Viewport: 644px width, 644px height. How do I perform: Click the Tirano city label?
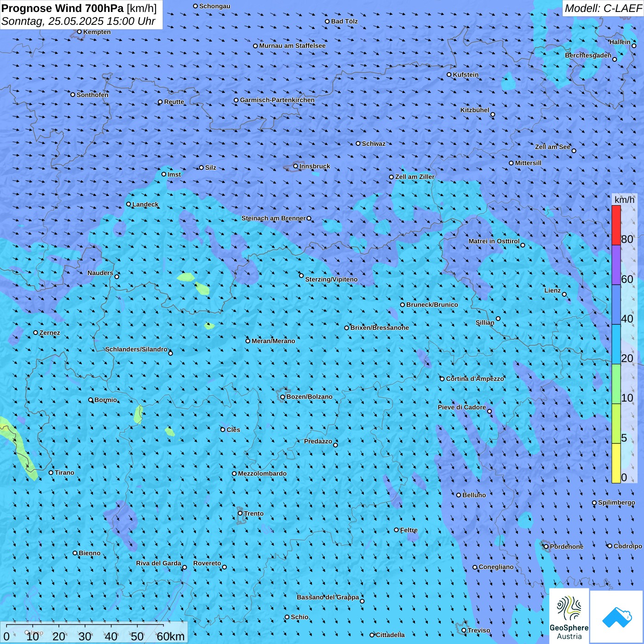64,472
